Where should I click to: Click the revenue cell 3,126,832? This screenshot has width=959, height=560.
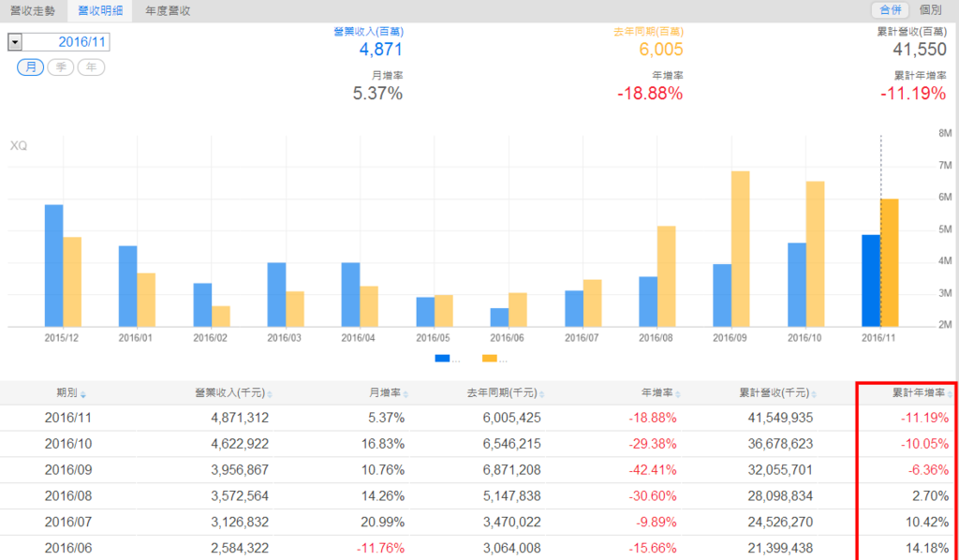240,523
